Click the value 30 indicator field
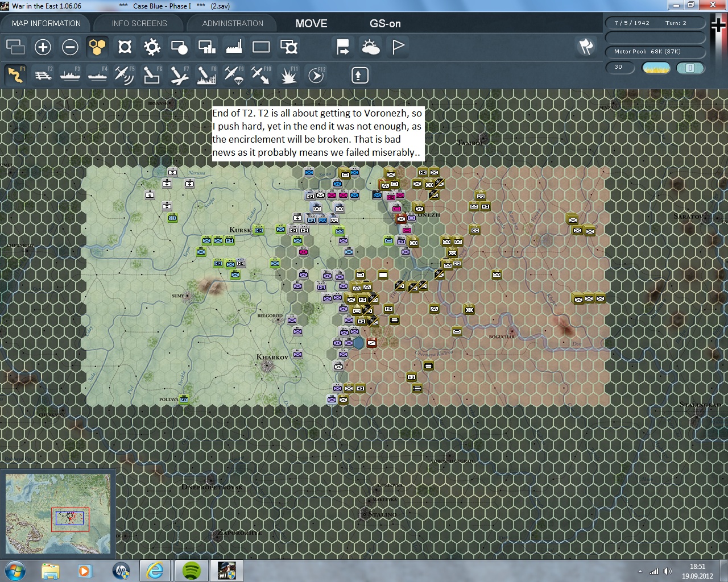 [x=620, y=67]
